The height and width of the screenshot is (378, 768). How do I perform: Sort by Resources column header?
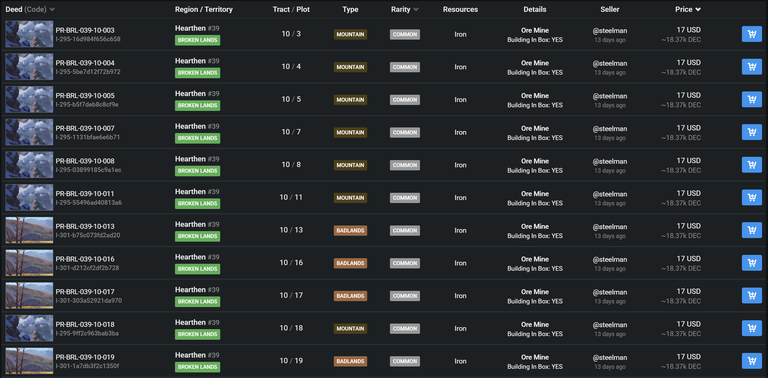pos(460,9)
